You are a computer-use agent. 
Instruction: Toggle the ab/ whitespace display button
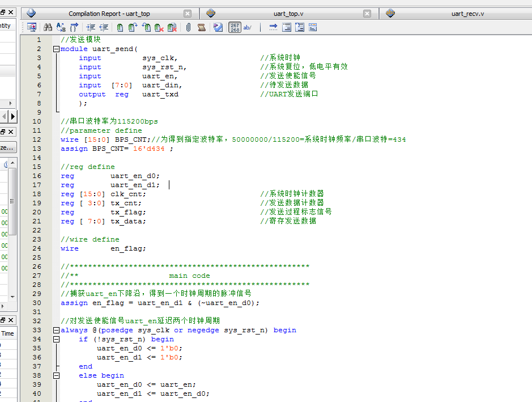click(248, 27)
